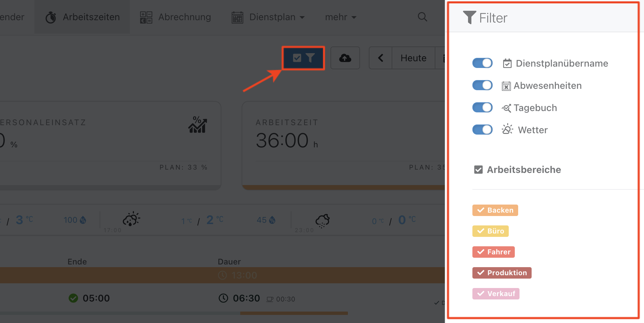Deselect the Büro work area tag
Image resolution: width=644 pixels, height=323 pixels.
click(491, 231)
